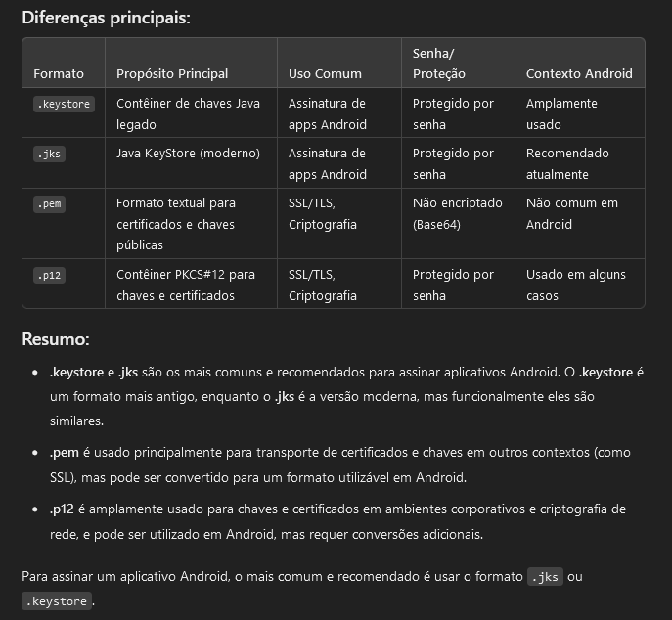Click the .pem code tag in the table
Screen dimensions: 672x620
point(50,203)
